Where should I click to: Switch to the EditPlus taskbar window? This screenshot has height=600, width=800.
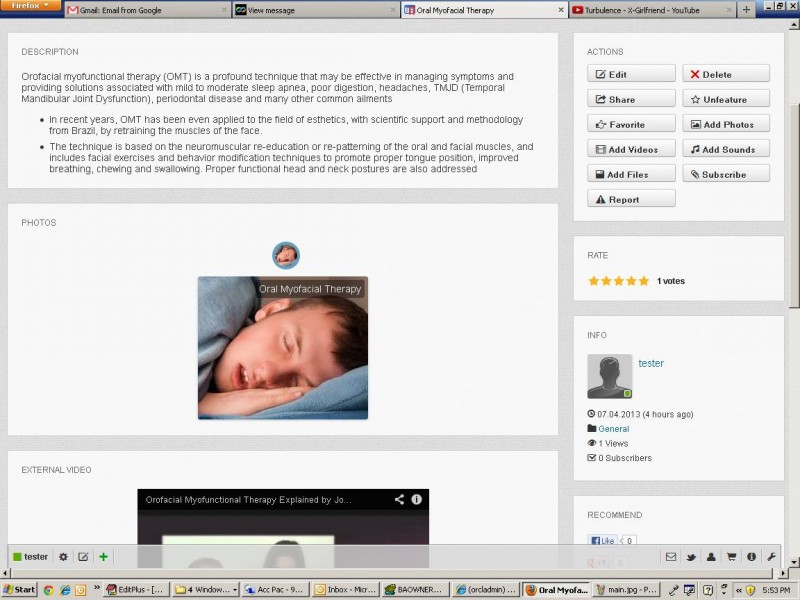(135, 590)
